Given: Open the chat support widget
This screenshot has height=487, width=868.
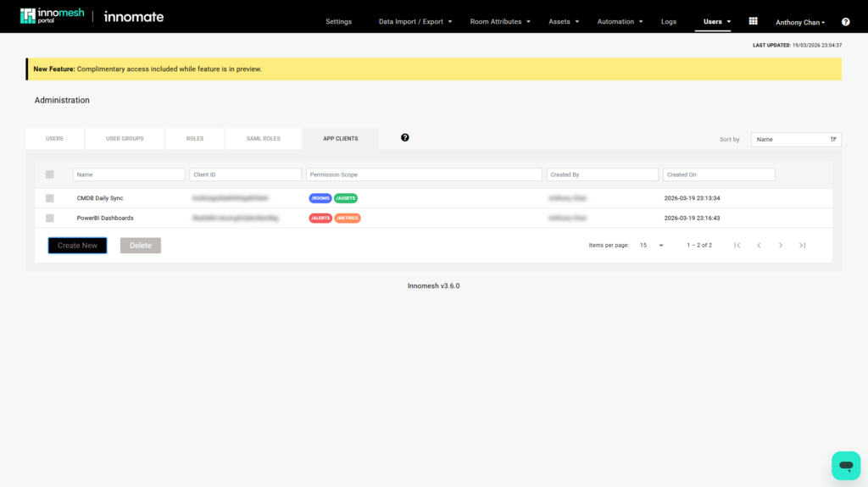Looking at the screenshot, I should click(845, 465).
